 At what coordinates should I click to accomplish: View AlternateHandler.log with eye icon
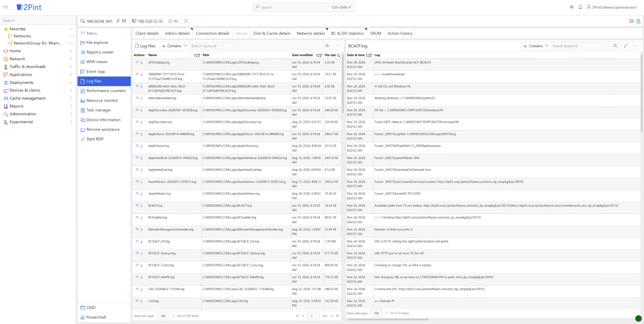[137, 98]
